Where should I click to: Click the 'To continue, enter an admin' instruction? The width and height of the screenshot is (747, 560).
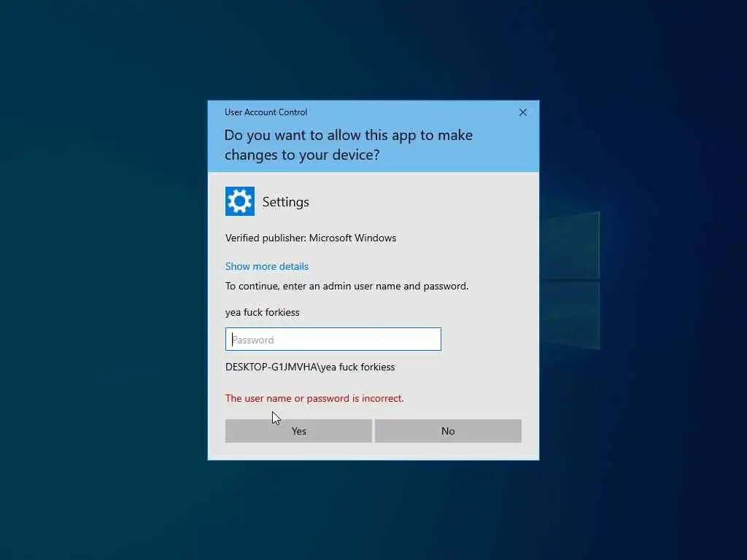tap(347, 286)
